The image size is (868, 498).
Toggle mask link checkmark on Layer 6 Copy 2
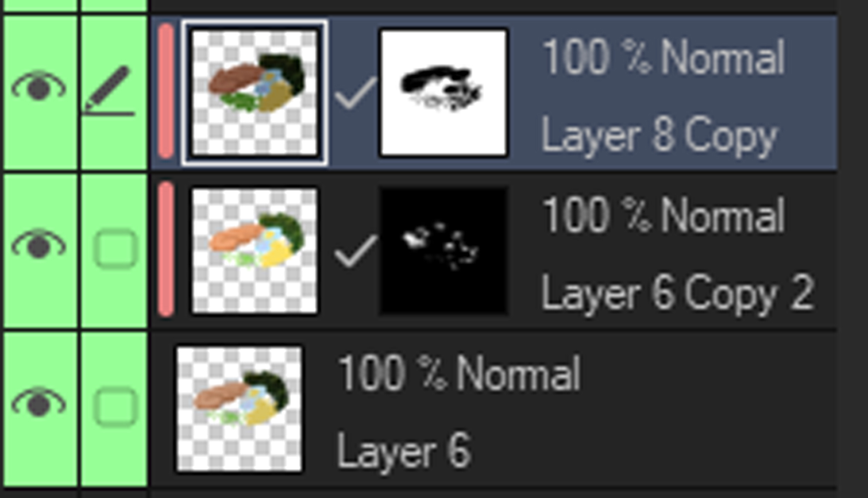356,251
